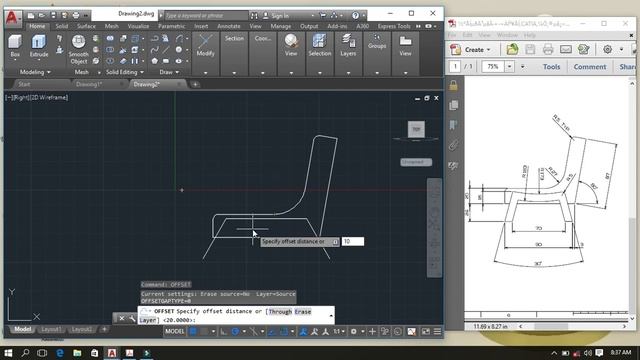Click Acrobat security lock sidebar icon
Screen dimensions: 640x360
[x=453, y=85]
